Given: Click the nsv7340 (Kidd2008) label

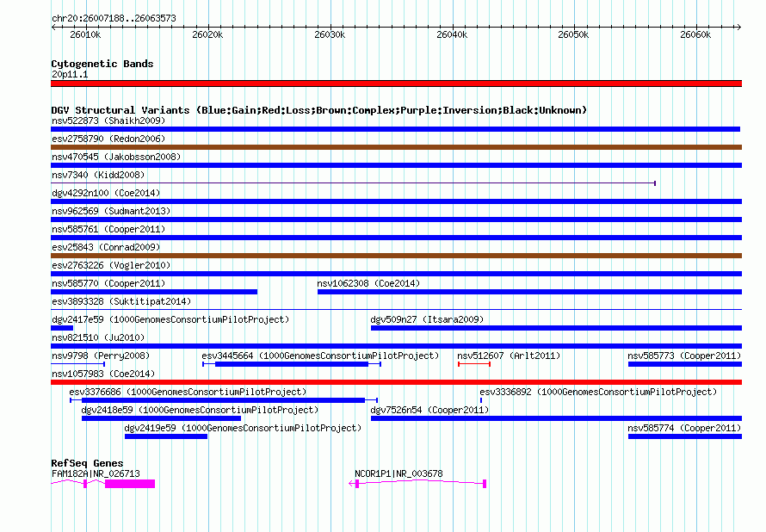Looking at the screenshot, I should 98,175.
